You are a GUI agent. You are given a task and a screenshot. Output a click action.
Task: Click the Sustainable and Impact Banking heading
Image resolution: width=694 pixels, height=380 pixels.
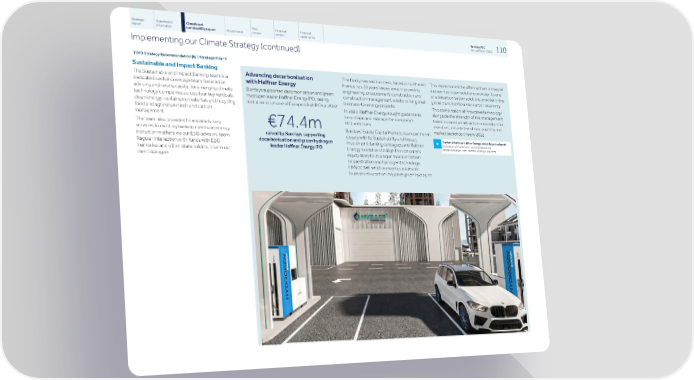(175, 65)
